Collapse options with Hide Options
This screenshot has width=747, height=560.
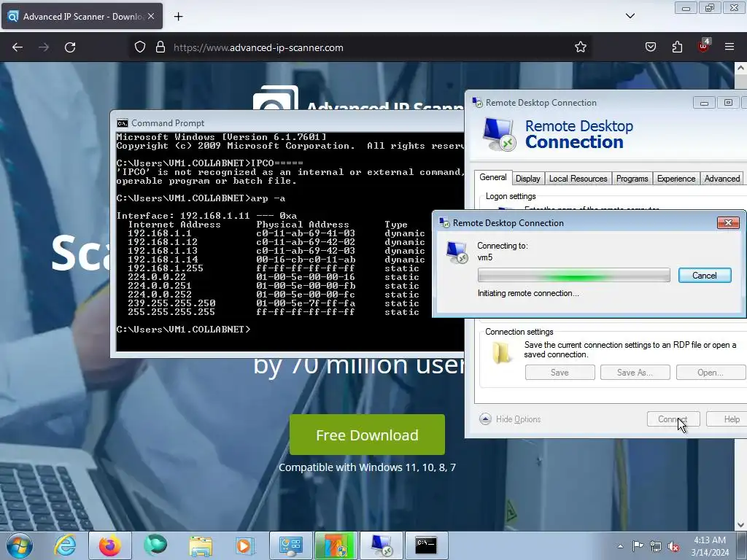[x=510, y=419]
